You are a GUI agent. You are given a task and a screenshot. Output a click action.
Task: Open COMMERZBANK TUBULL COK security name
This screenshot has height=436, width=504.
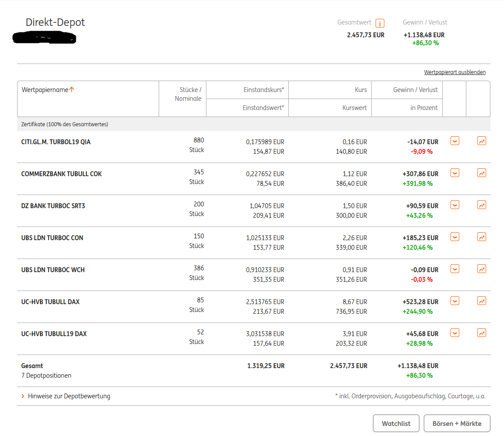pyautogui.click(x=61, y=174)
